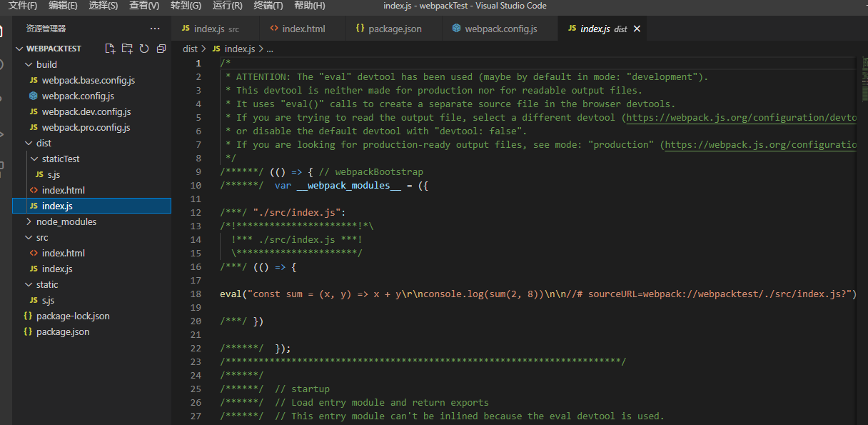Open the 帮助(H) menu
Viewport: 868px width, 425px height.
[310, 6]
